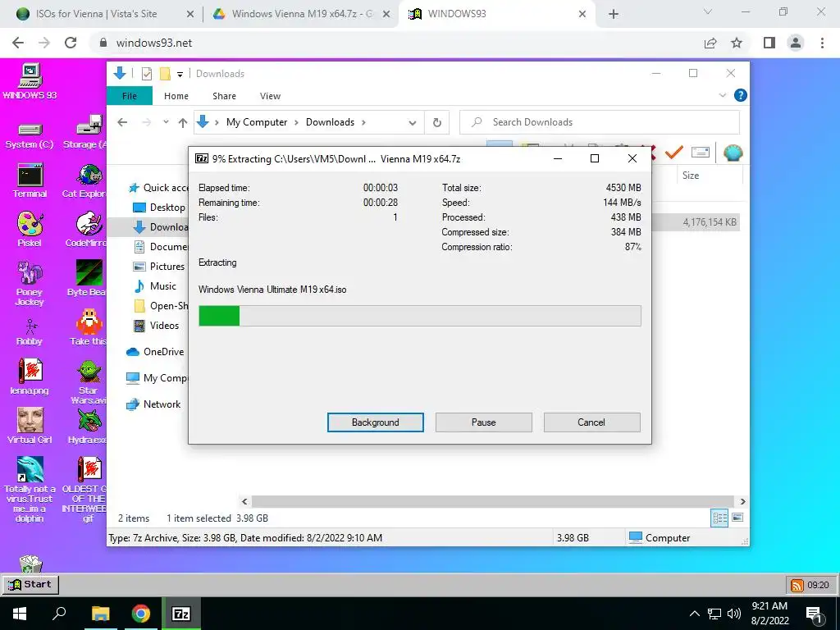The width and height of the screenshot is (840, 630).
Task: Switch to large icons view in status bar
Action: (737, 518)
